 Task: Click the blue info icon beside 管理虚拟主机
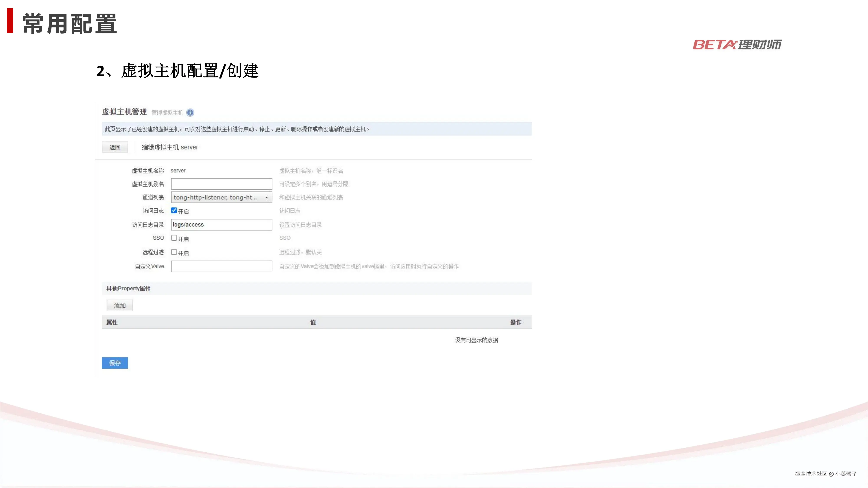point(190,113)
